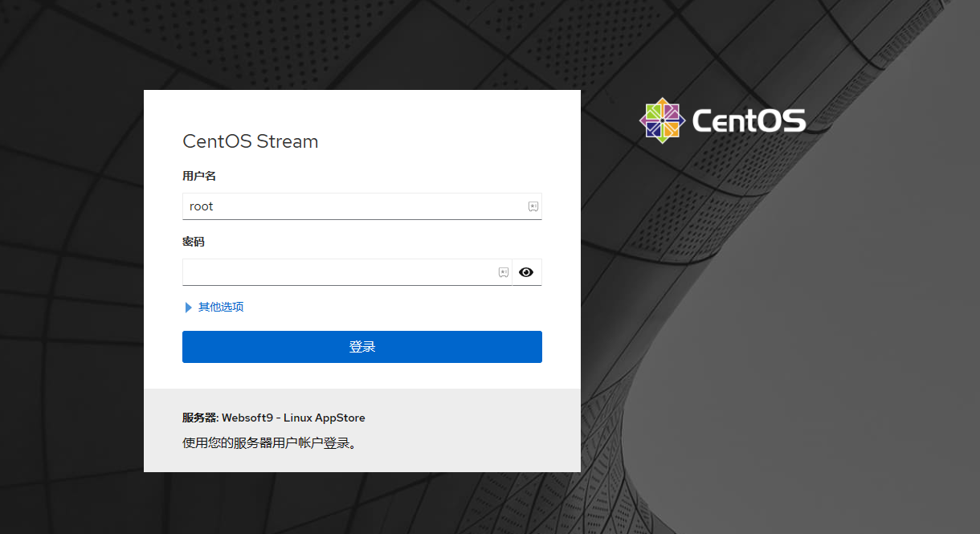Click the 密码 label above password field

194,241
